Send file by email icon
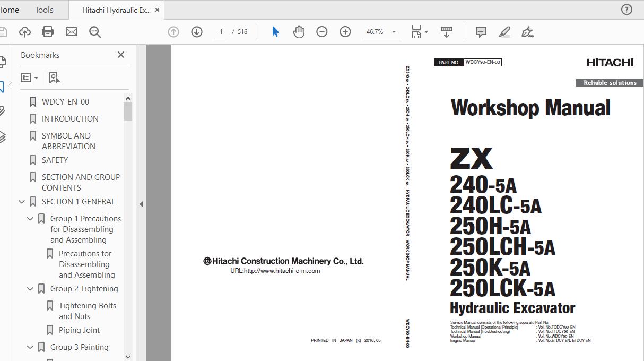 pos(72,32)
